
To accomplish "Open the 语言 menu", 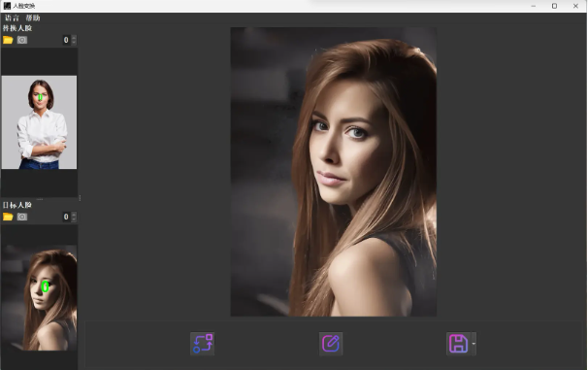I will coord(12,17).
